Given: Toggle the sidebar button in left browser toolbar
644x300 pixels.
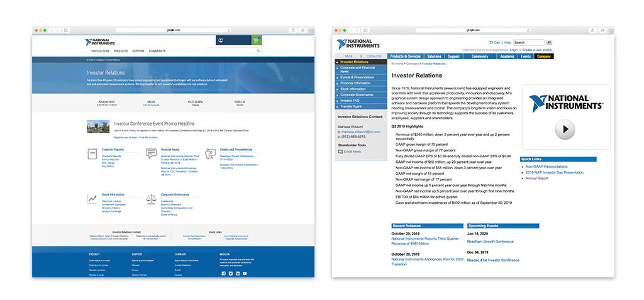Looking at the screenshot, I should pos(65,30).
